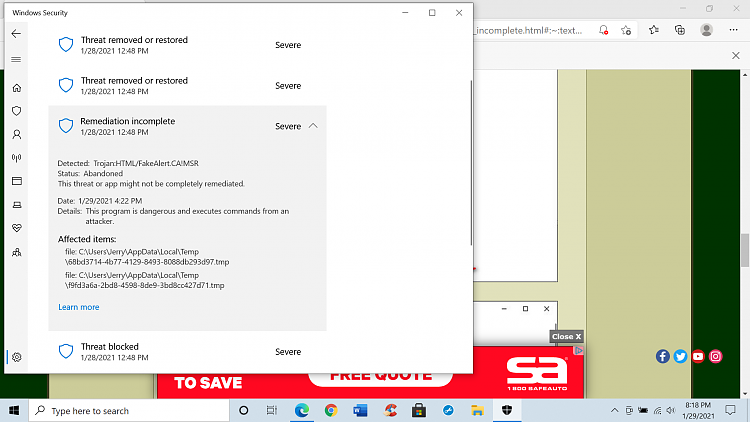
Task: Switch to Windows Security taskbar icon
Action: [x=507, y=411]
